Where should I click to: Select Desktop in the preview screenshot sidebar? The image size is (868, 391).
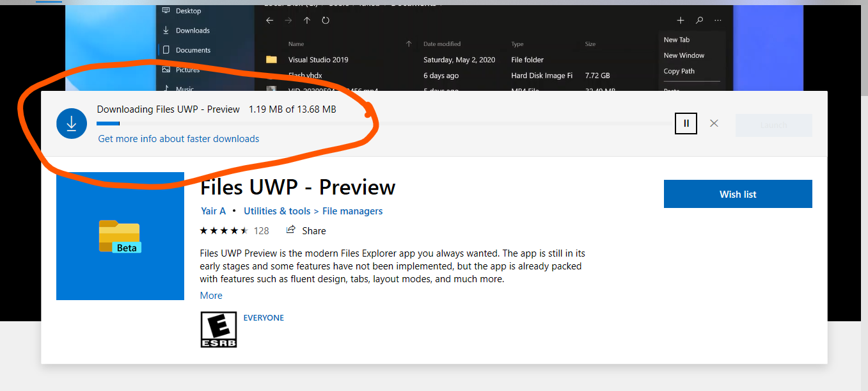(187, 11)
